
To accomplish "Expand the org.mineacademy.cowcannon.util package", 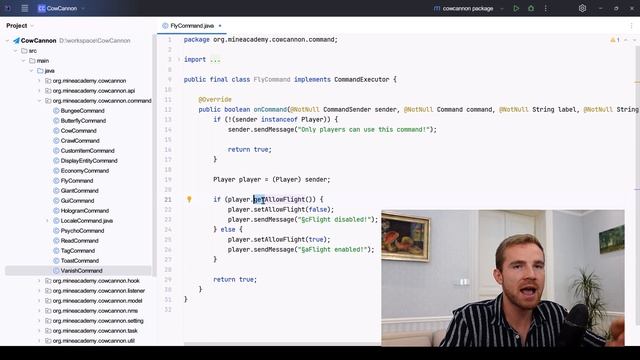I will [x=40, y=341].
